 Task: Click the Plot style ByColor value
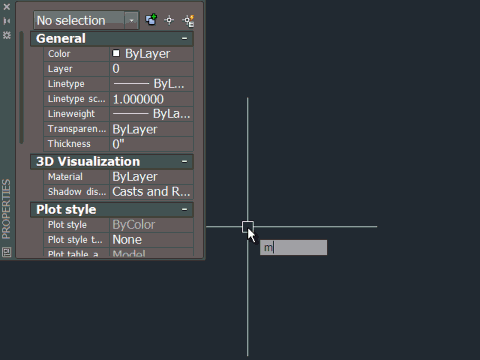(x=152, y=225)
